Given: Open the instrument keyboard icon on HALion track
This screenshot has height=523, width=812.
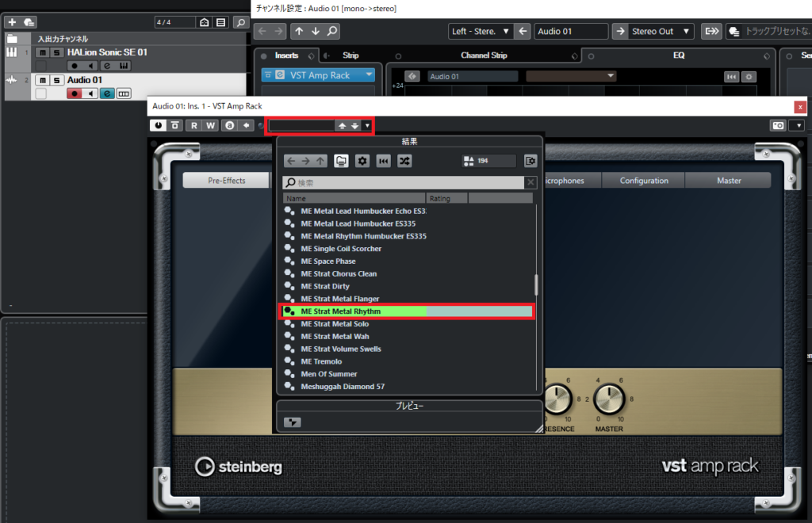Looking at the screenshot, I should click(x=124, y=66).
